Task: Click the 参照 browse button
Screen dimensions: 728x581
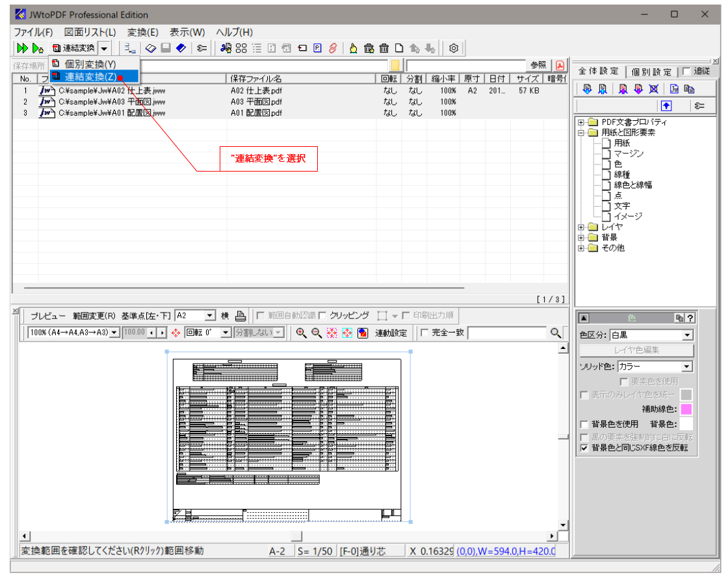Action: point(538,65)
